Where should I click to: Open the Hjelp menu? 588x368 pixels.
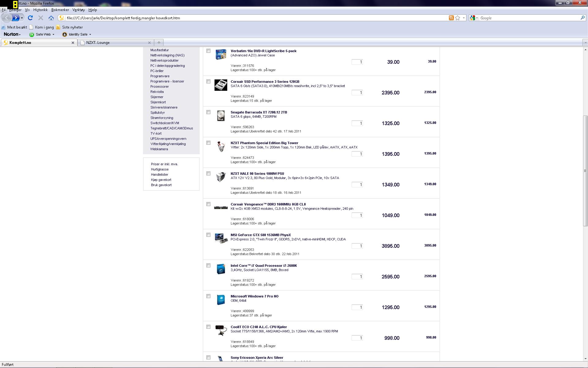pos(92,10)
